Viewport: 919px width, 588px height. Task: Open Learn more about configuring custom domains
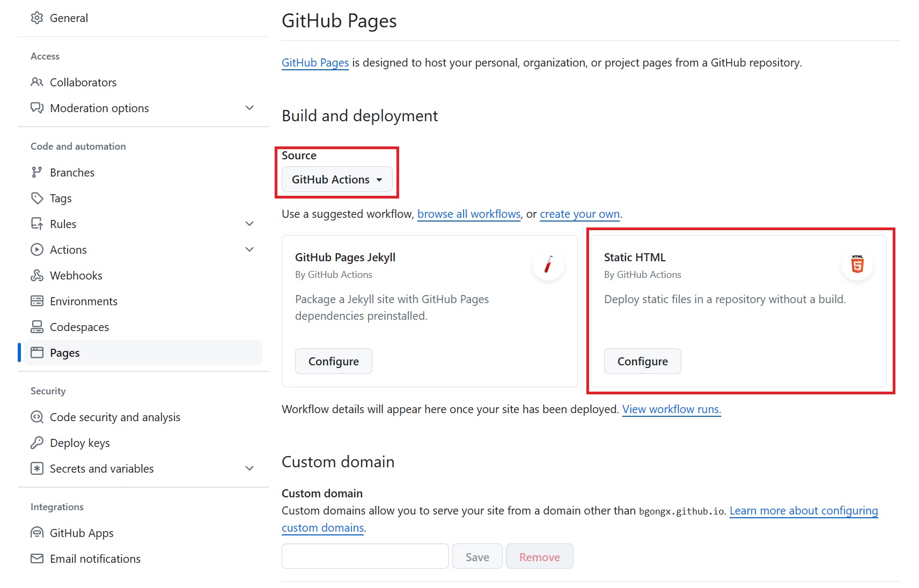click(x=804, y=511)
